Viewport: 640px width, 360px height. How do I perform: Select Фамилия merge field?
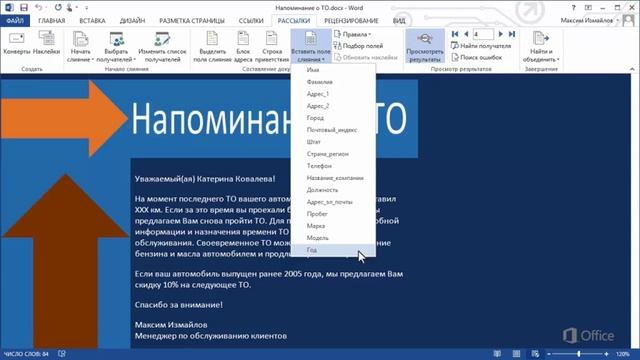(x=333, y=82)
